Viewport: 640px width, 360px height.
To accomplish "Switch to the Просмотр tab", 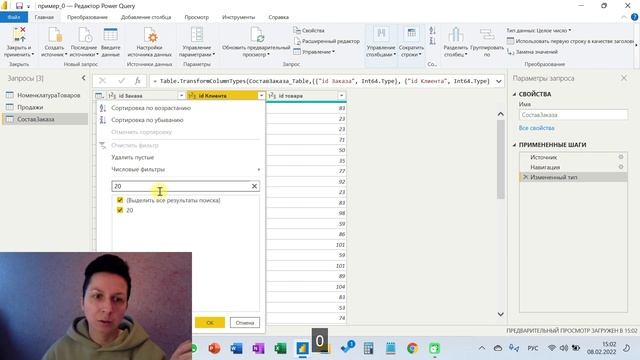I will point(196,17).
